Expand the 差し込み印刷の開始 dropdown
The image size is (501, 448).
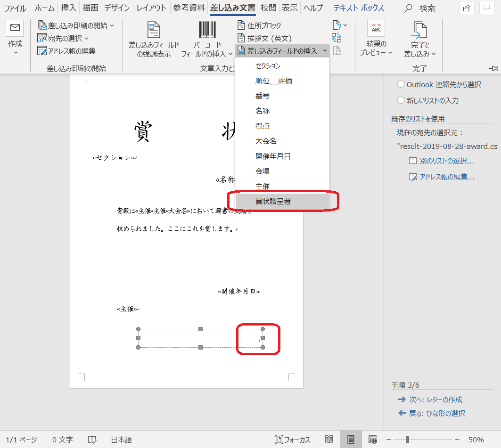(x=76, y=25)
